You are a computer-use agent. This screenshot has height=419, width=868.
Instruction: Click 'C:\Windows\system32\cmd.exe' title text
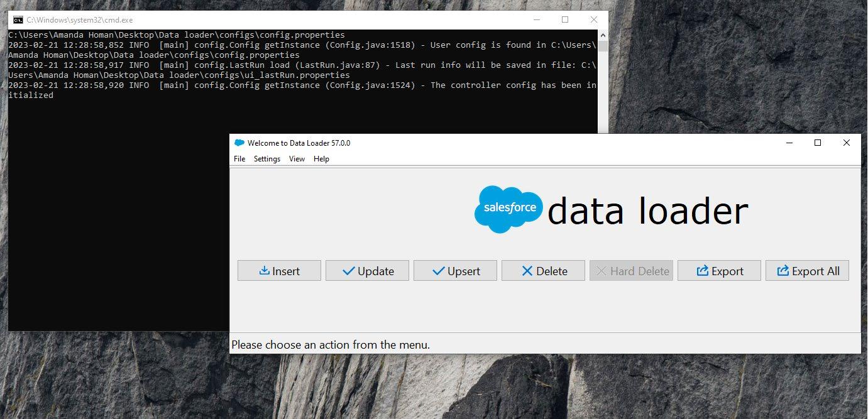pos(80,20)
